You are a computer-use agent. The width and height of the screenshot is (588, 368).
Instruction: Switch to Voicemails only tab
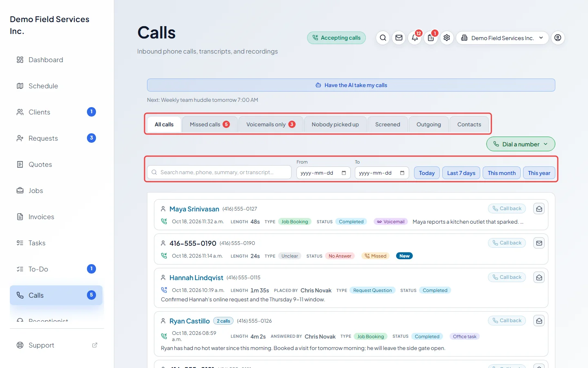pos(271,124)
